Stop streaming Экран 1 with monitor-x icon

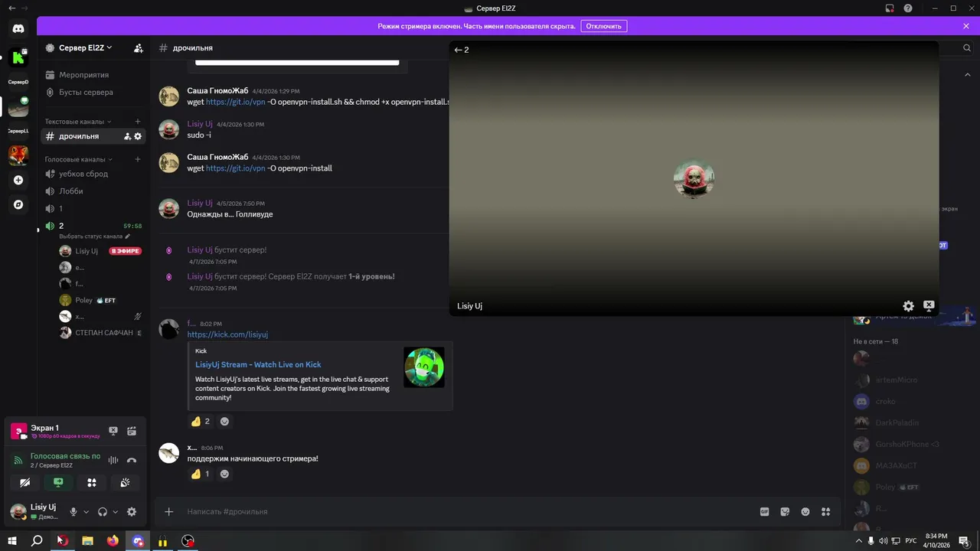113,431
